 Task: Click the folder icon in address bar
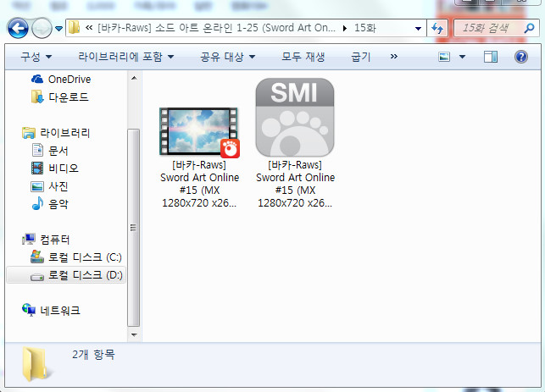coord(74,28)
